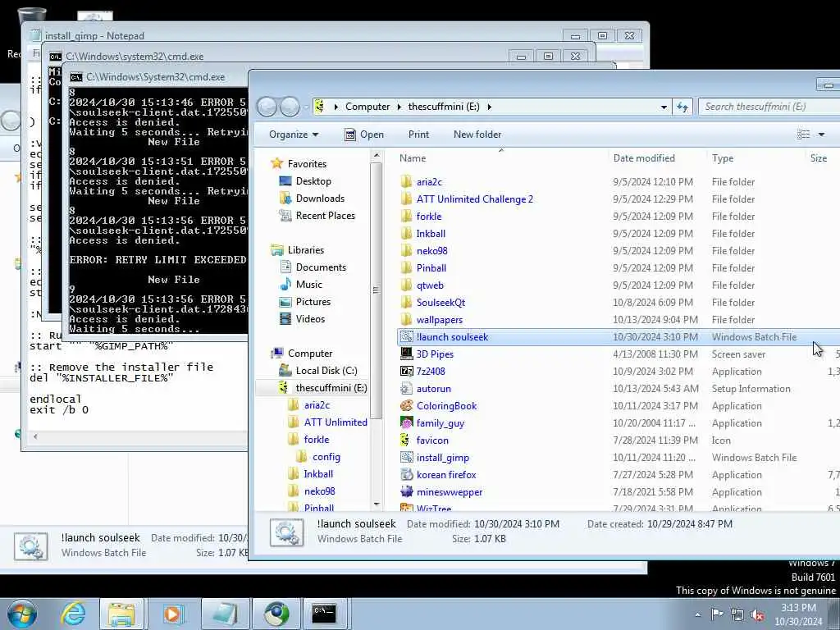
Task: Click the Open toolbar button
Action: tap(365, 135)
